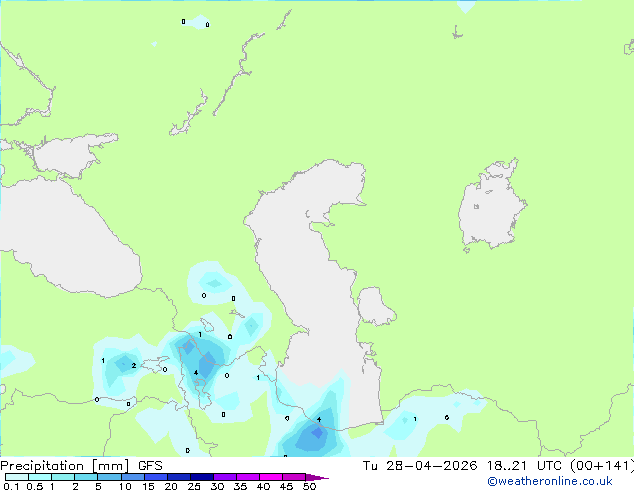The height and width of the screenshot is (490, 634).
Task: Click the 'Tu 28-04-2026' date text
Action: (420, 466)
